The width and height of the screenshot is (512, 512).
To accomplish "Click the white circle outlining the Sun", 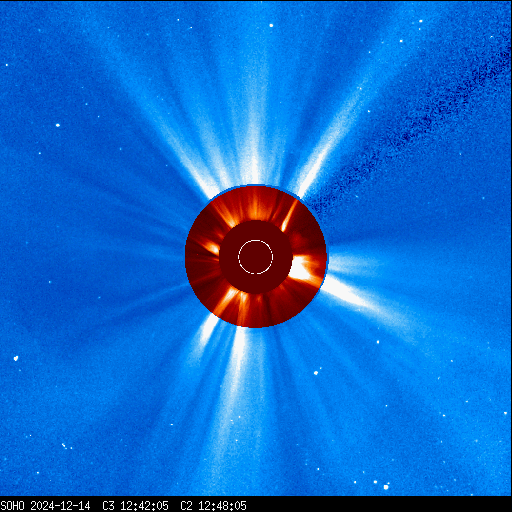I will (x=256, y=257).
